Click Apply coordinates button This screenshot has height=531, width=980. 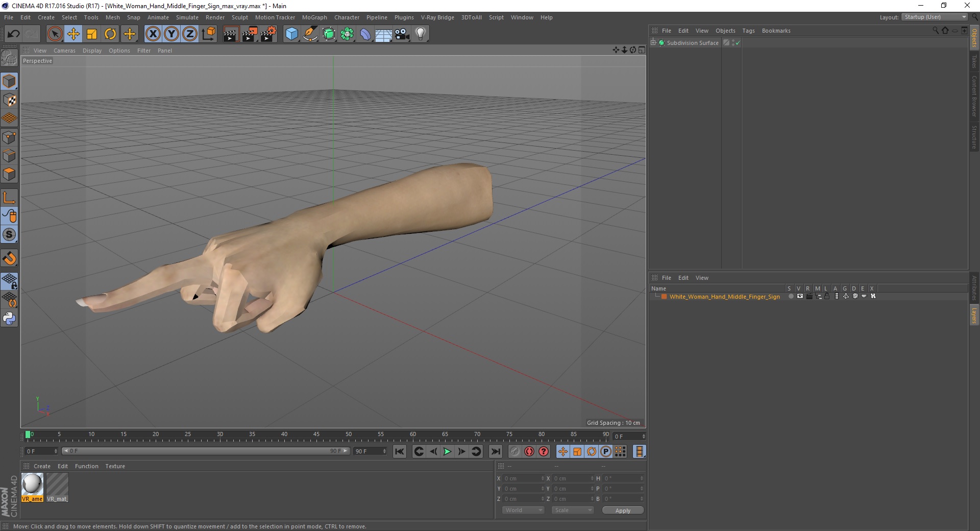(623, 511)
